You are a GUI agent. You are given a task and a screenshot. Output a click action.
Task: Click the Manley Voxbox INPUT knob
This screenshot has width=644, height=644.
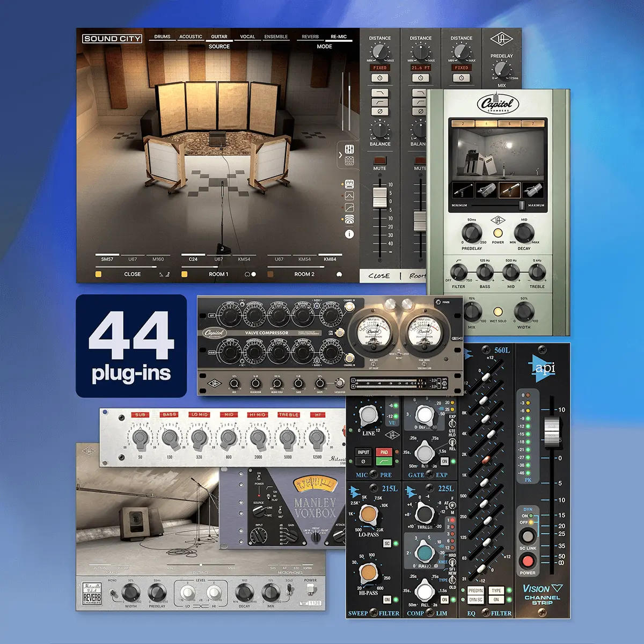click(x=259, y=536)
